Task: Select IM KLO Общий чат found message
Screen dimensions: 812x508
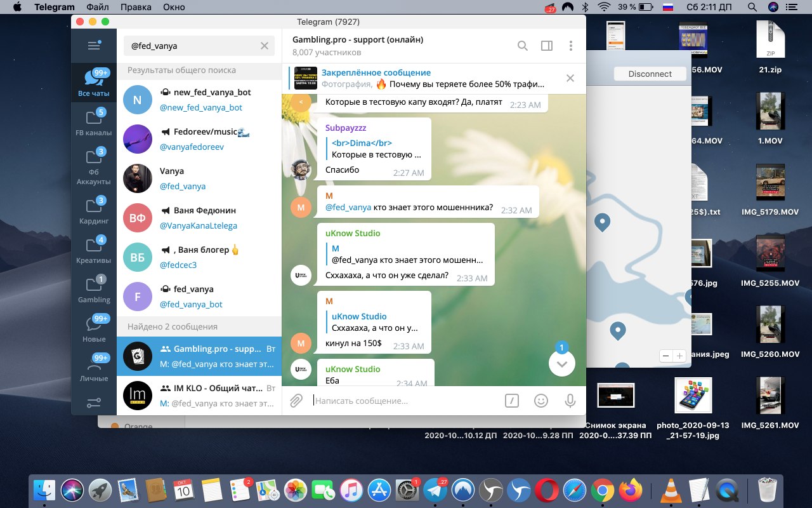Action: point(199,396)
